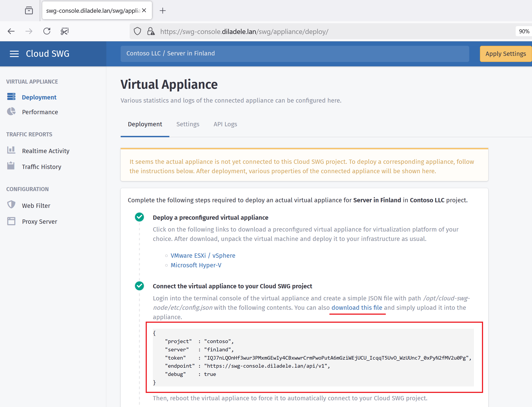532x407 pixels.
Task: Click the "project" : "contoso" line
Action: pos(199,341)
